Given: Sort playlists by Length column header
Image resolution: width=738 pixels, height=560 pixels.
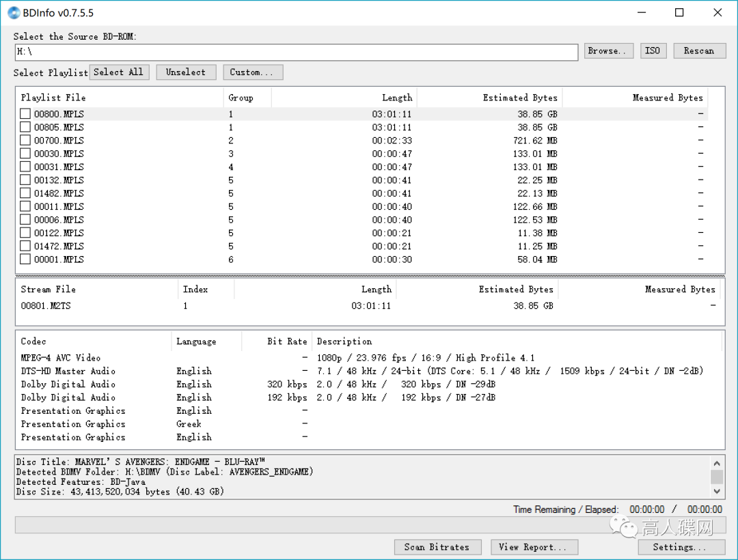Looking at the screenshot, I should pos(344,98).
